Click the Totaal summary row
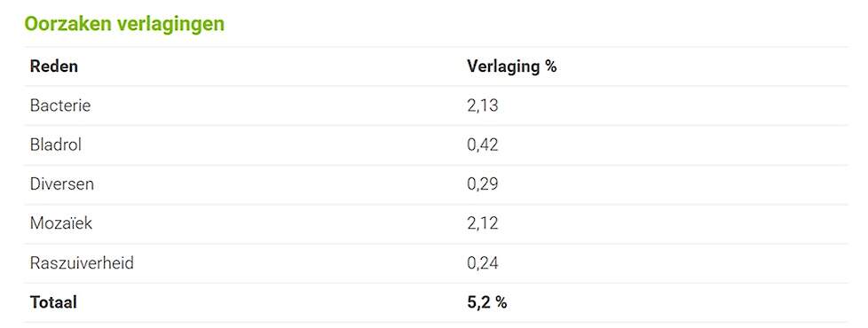The height and width of the screenshot is (328, 868). [436, 303]
